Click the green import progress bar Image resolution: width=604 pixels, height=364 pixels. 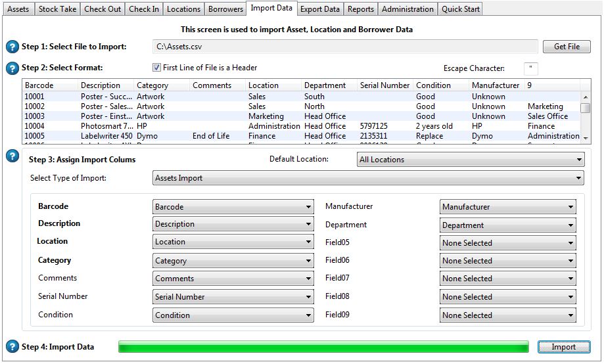tap(323, 347)
